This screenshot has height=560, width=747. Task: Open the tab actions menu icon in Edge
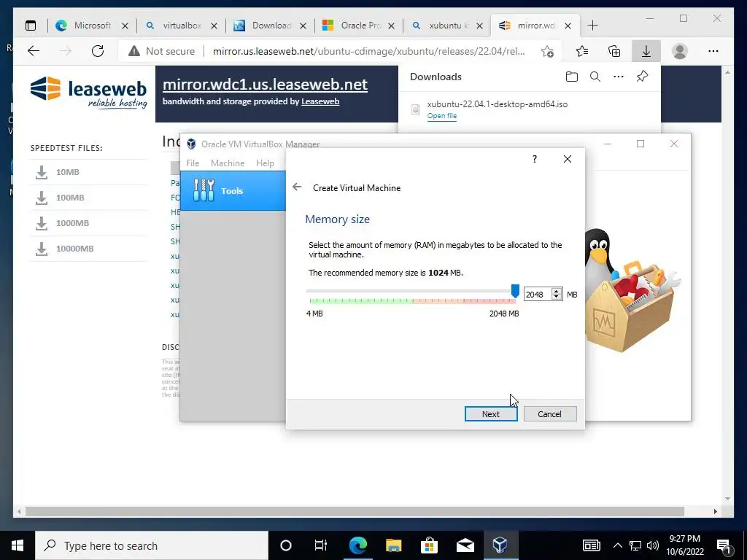(x=31, y=26)
